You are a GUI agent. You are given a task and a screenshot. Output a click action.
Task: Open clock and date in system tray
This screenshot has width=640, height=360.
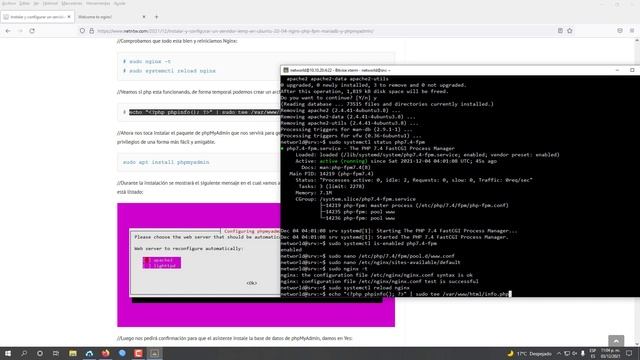pyautogui.click(x=610, y=353)
